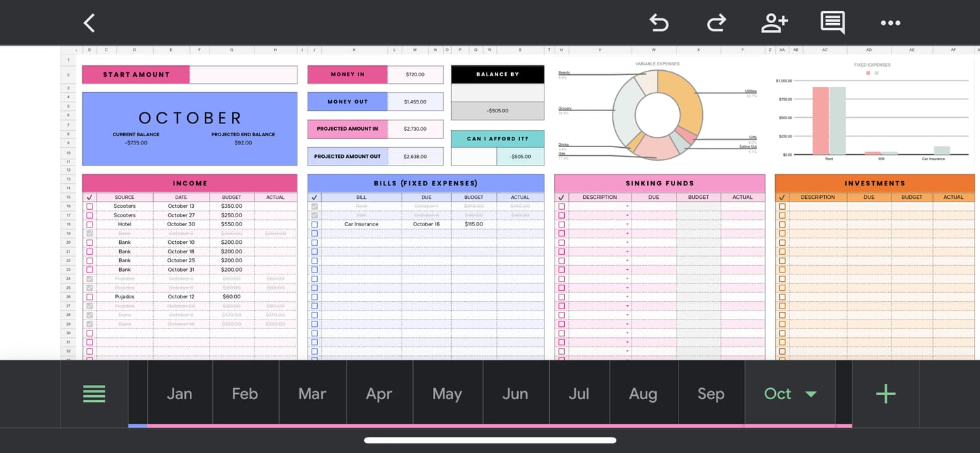
Task: Open Sinking Funds description dropdown in row 19
Action: [x=627, y=233]
